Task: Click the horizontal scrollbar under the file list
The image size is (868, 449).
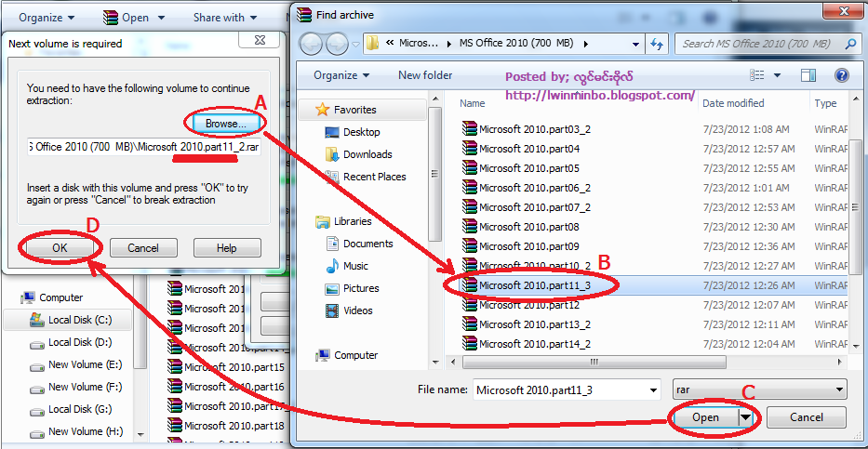Action: (594, 363)
